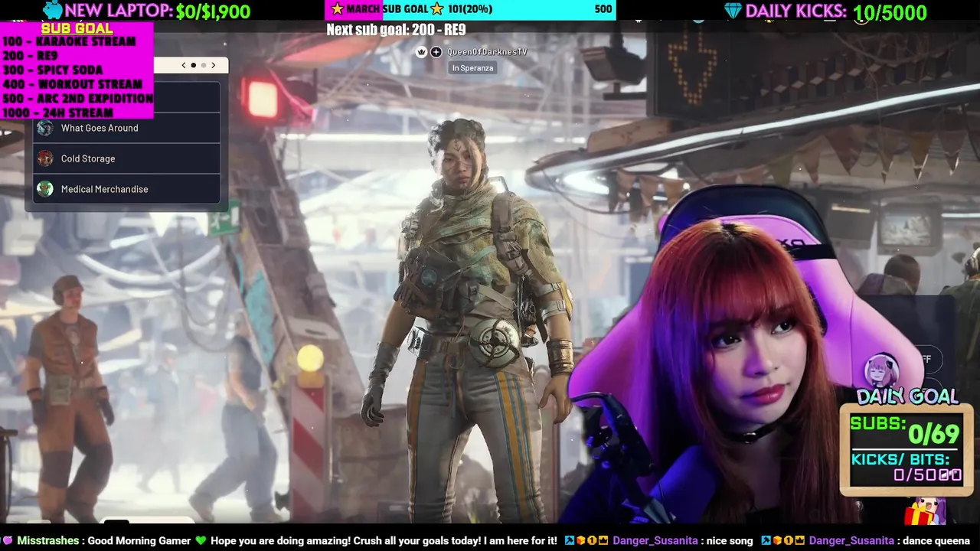Click the Next sub goal: 200 - RE9 text
The width and height of the screenshot is (980, 551).
396,30
